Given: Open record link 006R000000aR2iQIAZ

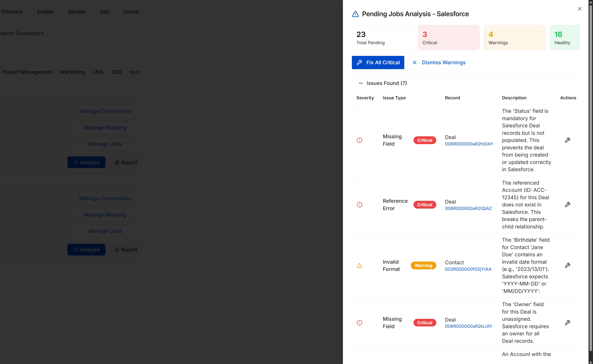Looking at the screenshot, I should [x=468, y=208].
